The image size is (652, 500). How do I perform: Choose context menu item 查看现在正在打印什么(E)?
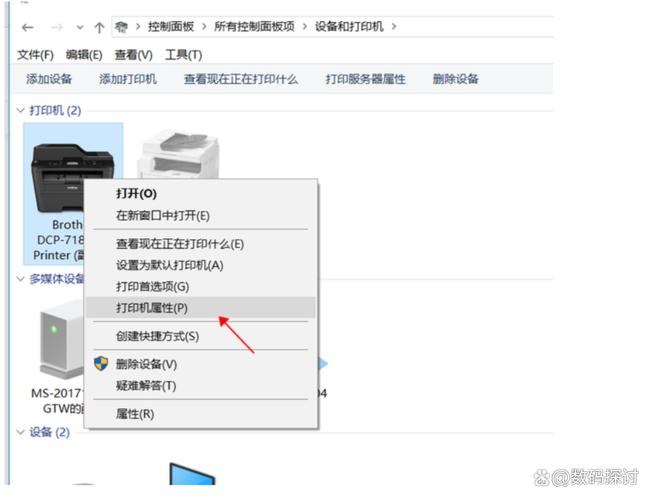click(200, 244)
